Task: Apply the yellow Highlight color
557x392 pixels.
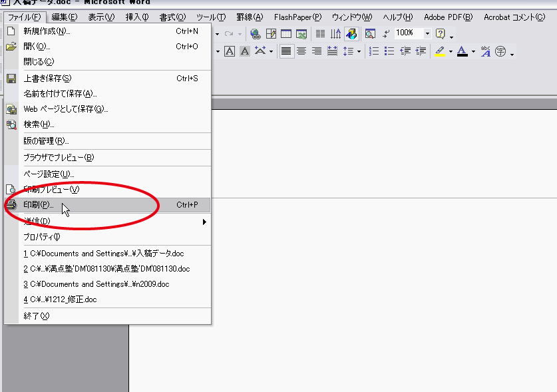Action: [440, 51]
